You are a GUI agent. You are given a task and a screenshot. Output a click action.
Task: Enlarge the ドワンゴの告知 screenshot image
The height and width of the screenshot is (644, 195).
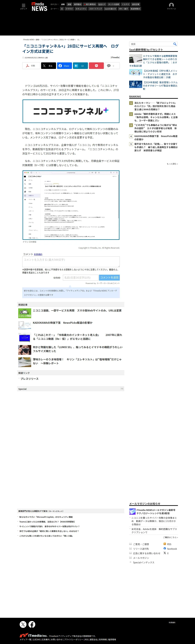coord(71,205)
